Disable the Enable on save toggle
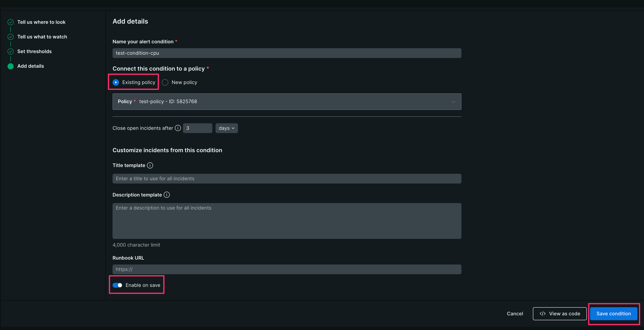The image size is (644, 330). (117, 285)
